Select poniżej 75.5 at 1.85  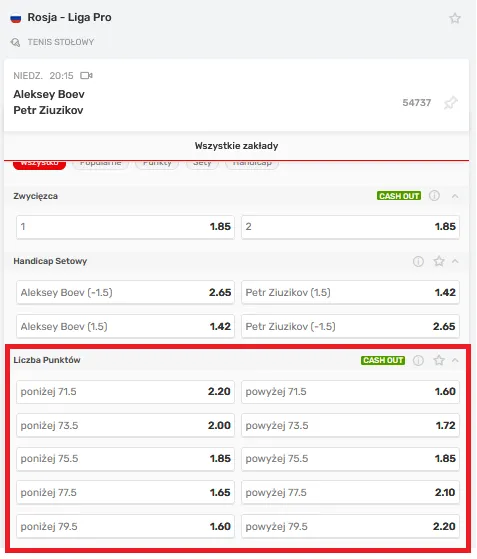pos(125,459)
